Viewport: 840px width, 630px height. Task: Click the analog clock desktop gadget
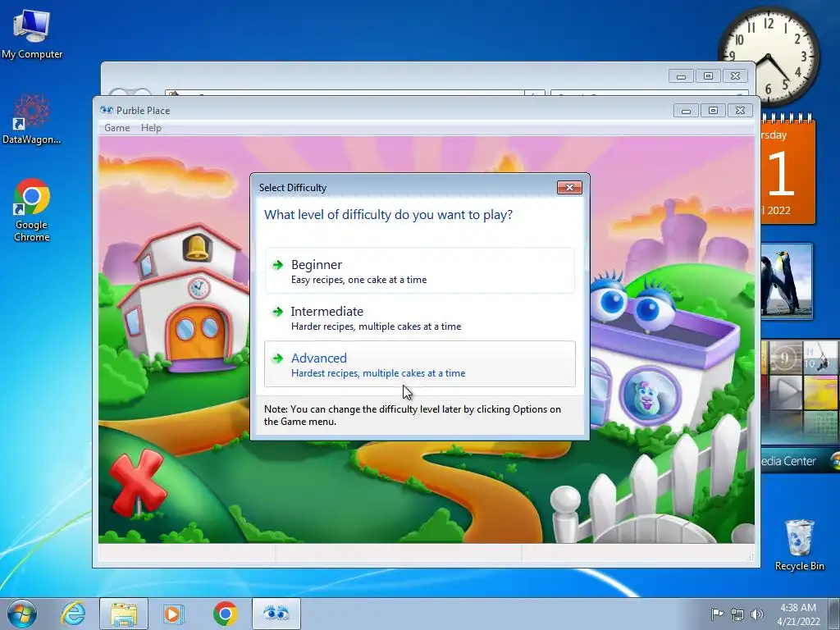tap(768, 57)
